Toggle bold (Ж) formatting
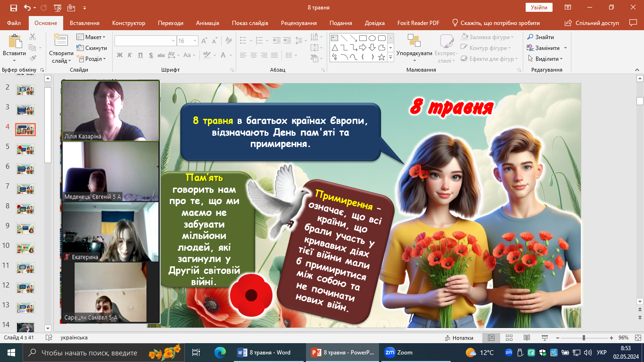 tap(119, 55)
